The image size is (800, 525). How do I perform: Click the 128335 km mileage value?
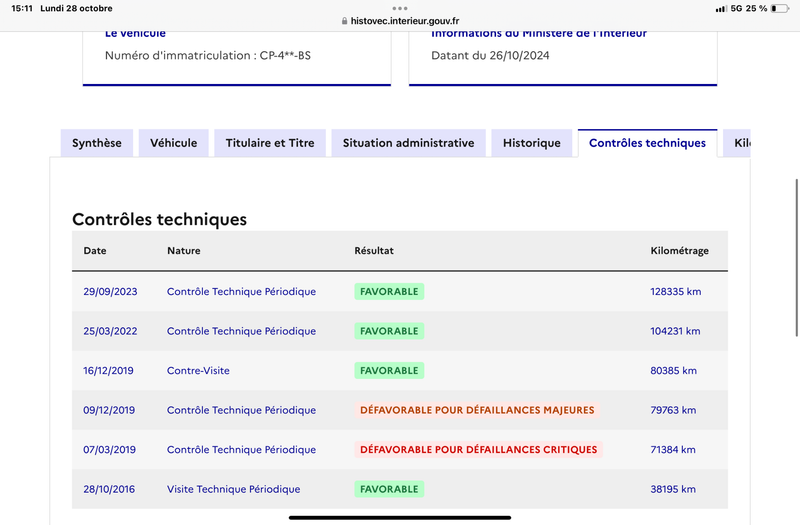pyautogui.click(x=676, y=291)
